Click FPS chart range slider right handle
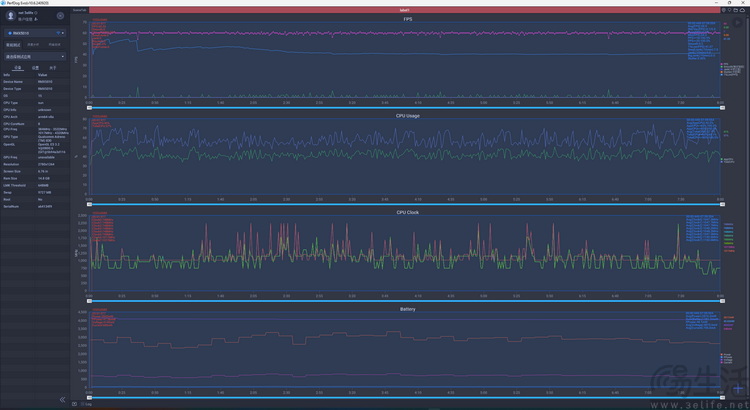750x410 pixels. (722, 108)
